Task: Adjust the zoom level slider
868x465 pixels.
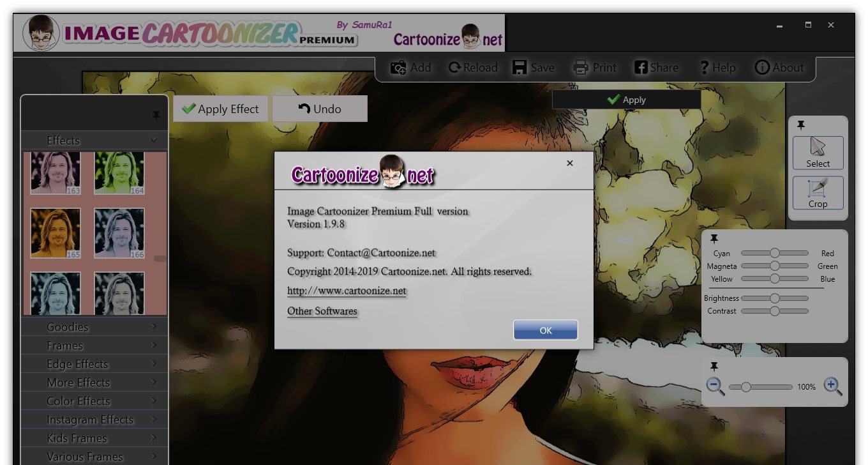Action: tap(761, 387)
